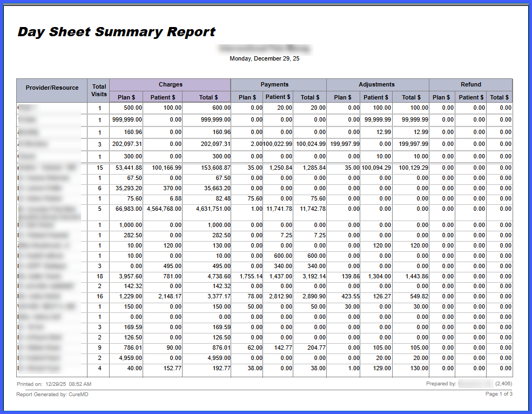Click Payments Plan value 1,755.14
This screenshot has height=414, width=532.
pos(251,277)
